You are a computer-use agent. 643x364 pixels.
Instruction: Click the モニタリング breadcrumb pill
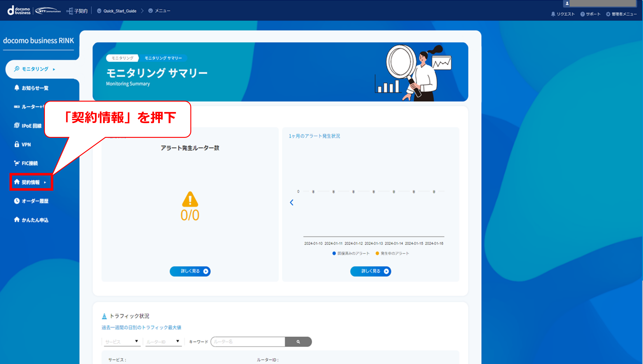coord(122,58)
